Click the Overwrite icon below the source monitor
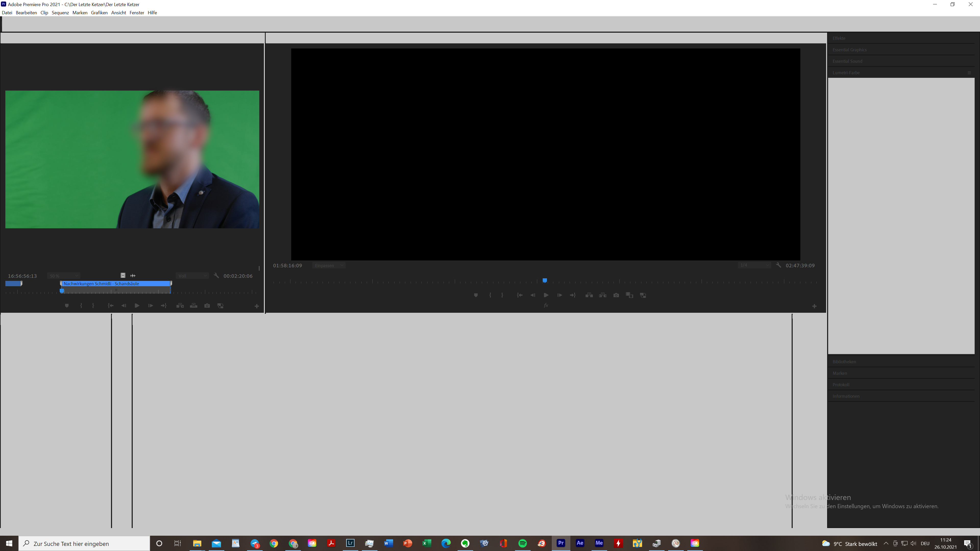 click(x=194, y=305)
